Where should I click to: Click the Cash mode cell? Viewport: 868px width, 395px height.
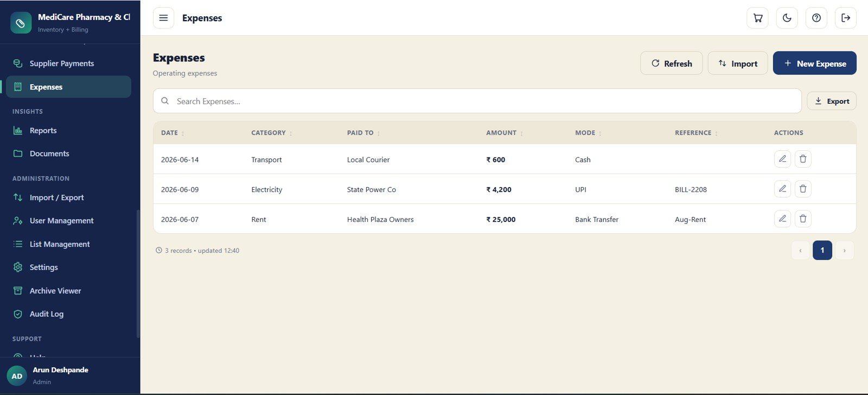[583, 160]
